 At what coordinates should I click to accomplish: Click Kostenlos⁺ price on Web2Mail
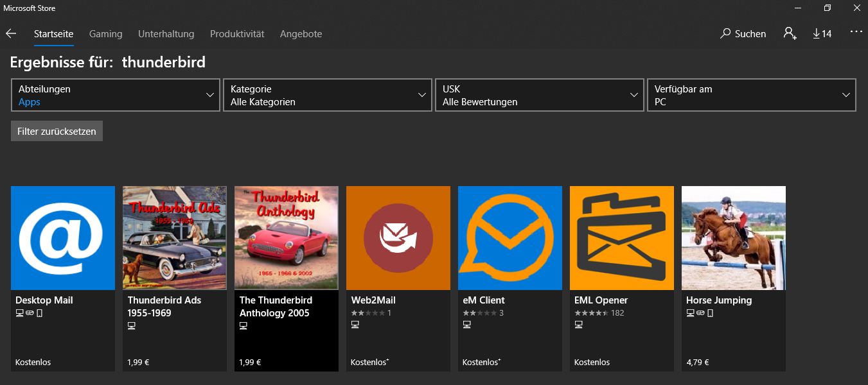tap(370, 363)
